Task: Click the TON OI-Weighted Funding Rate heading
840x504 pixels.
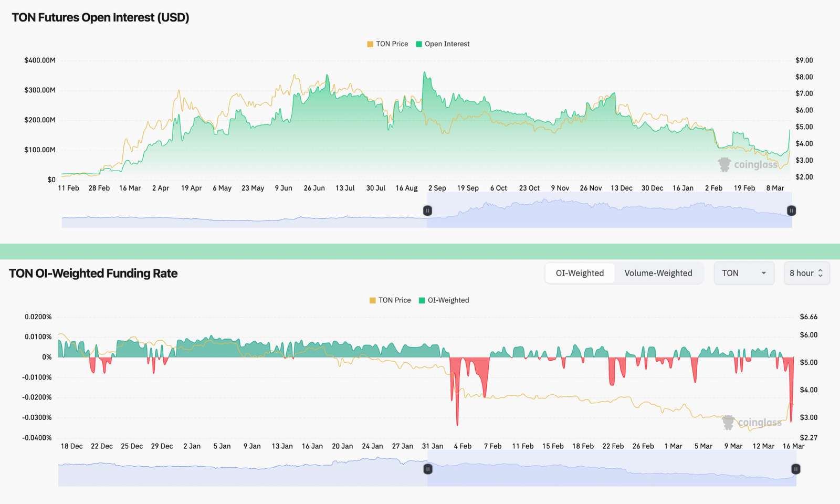Action: pos(93,274)
